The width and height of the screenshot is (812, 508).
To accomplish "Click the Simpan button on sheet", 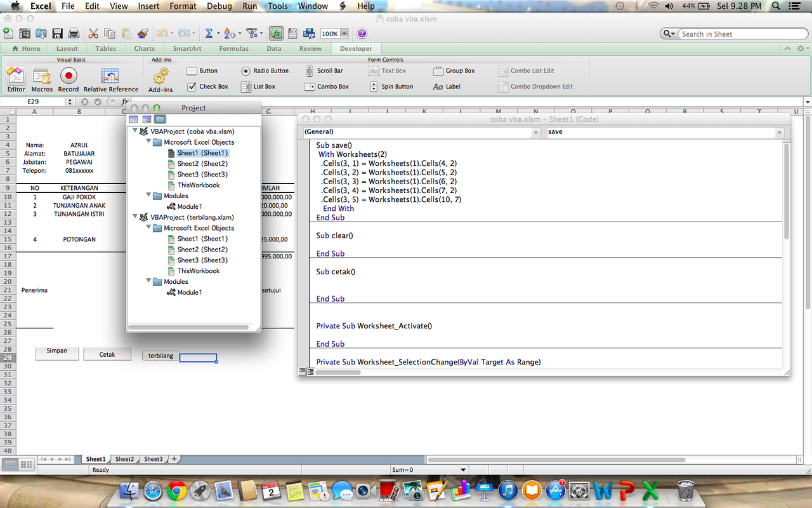I will tap(57, 352).
